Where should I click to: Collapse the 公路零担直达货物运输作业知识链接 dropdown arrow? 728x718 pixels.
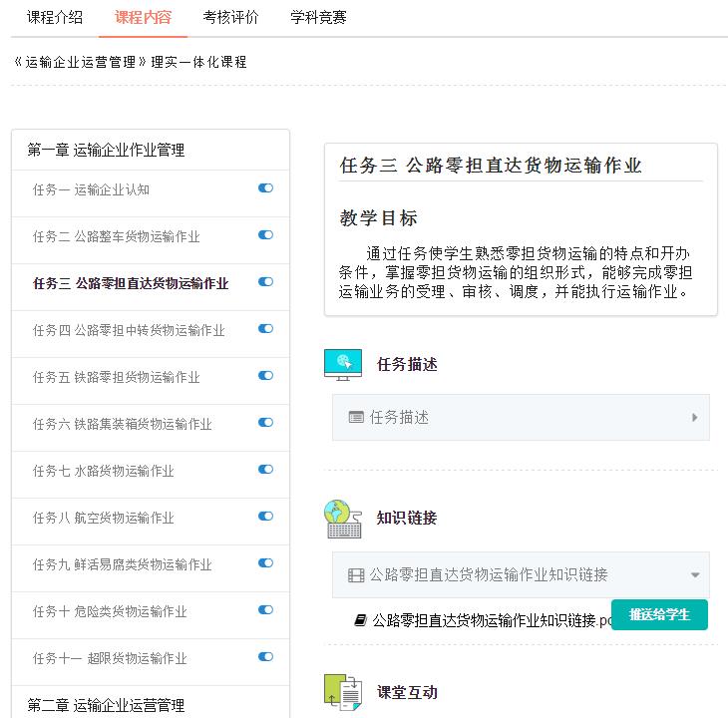(694, 575)
